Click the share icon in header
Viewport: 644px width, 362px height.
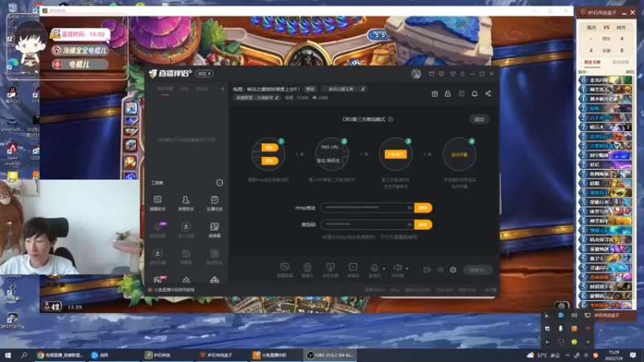(x=488, y=93)
